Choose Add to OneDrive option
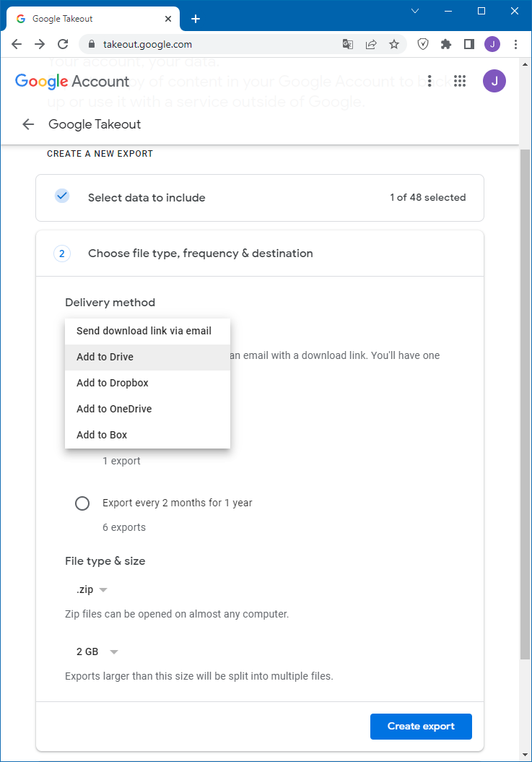532x762 pixels. pyautogui.click(x=147, y=410)
